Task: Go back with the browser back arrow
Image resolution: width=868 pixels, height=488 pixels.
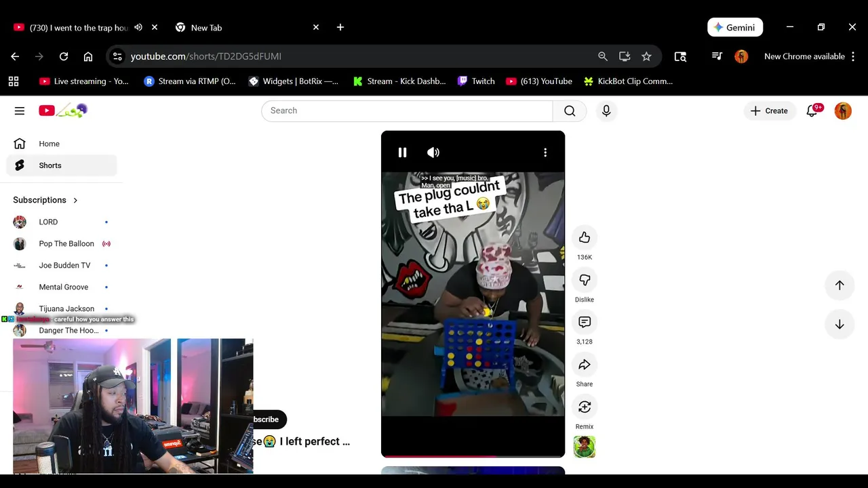Action: point(15,56)
